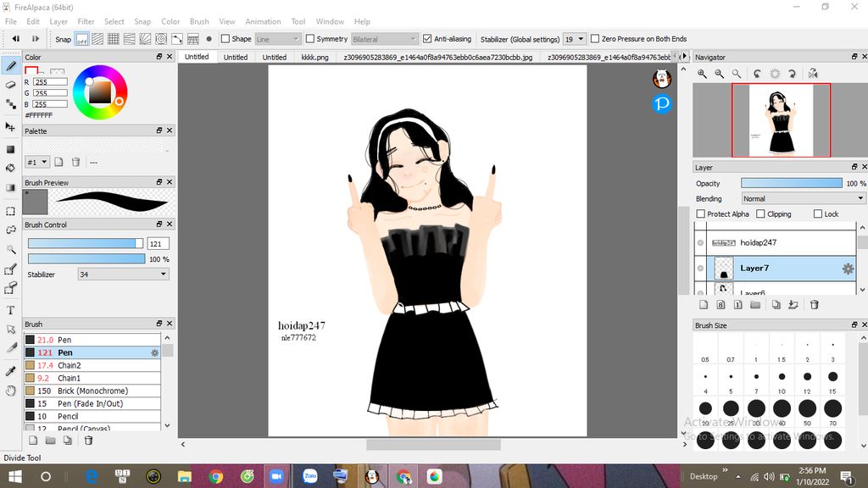The height and width of the screenshot is (488, 868).
Task: Select the Brick (Monochrome) brush
Action: [92, 391]
